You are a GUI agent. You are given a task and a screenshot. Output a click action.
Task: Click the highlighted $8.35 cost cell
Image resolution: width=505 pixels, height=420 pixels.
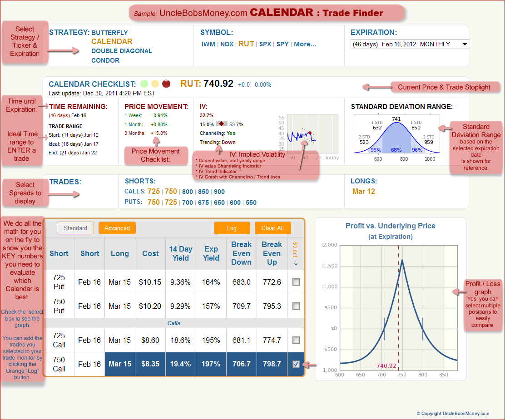tap(150, 364)
